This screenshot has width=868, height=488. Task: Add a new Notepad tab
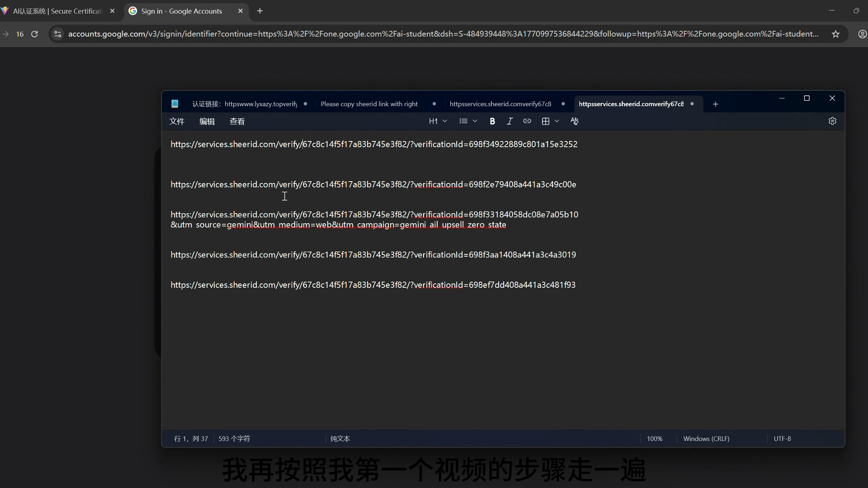coord(715,104)
